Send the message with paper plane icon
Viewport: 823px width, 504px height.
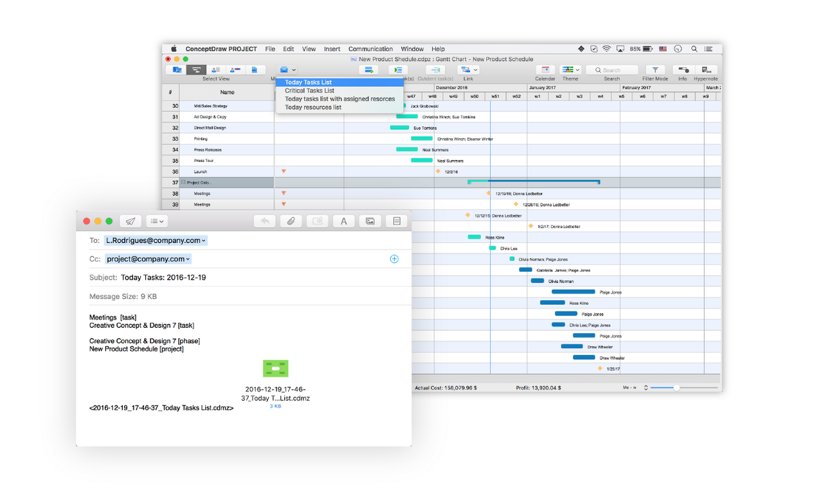click(x=131, y=221)
